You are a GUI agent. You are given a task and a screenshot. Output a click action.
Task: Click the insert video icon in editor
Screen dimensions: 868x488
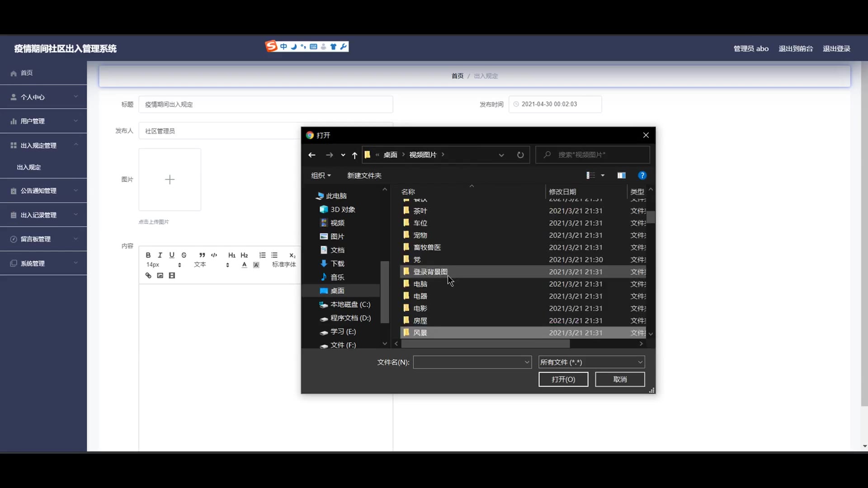(172, 276)
